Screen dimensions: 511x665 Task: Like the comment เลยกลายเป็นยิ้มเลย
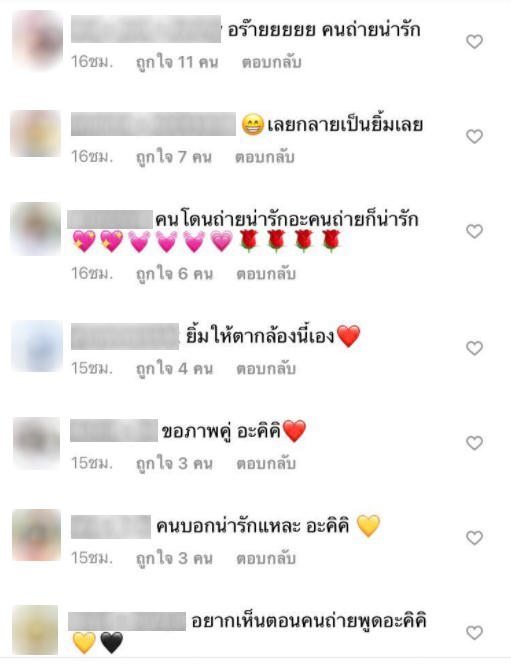point(474,137)
